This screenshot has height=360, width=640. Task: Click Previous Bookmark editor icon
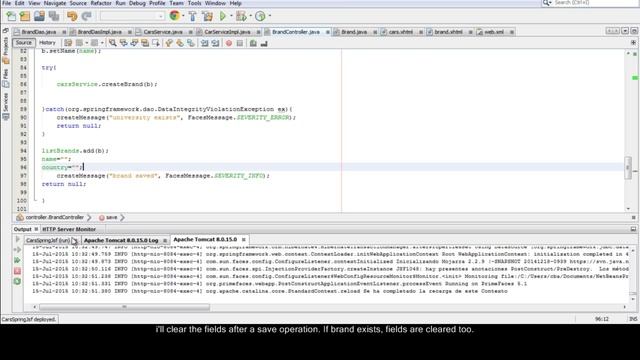click(169, 43)
